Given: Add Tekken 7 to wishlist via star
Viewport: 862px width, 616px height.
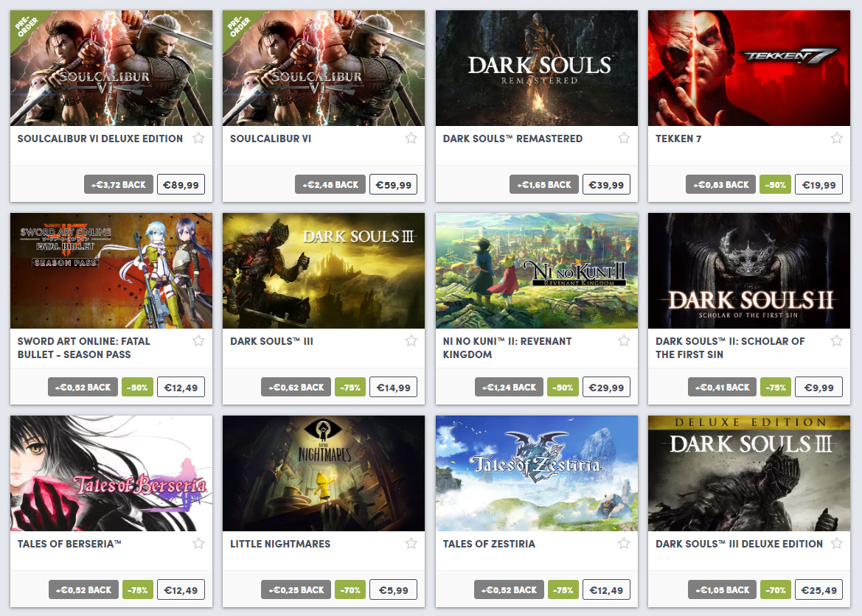Looking at the screenshot, I should click(x=837, y=138).
